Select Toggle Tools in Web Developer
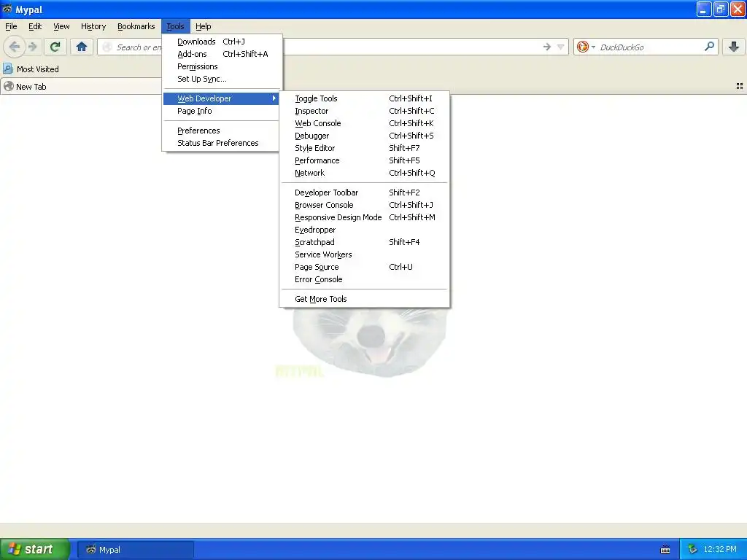This screenshot has width=747, height=560. (365, 98)
